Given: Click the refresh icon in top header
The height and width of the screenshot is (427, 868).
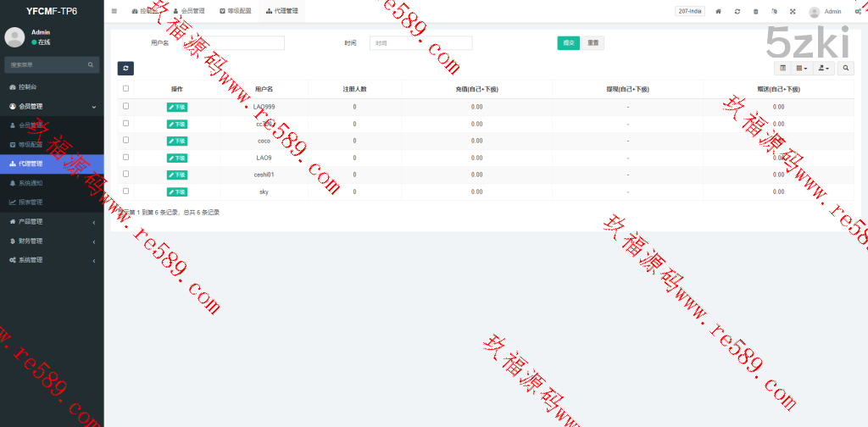Looking at the screenshot, I should pyautogui.click(x=737, y=12).
